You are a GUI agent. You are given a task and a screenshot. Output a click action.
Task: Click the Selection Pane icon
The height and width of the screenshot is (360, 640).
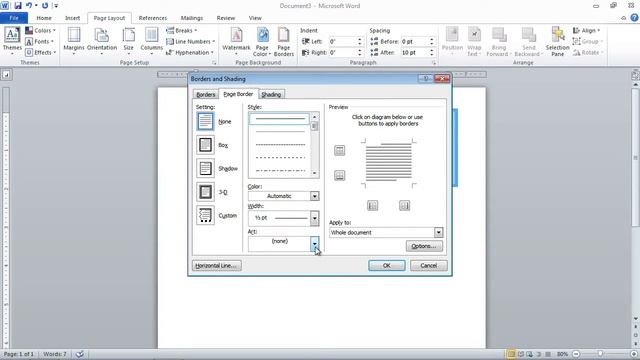[x=558, y=41]
